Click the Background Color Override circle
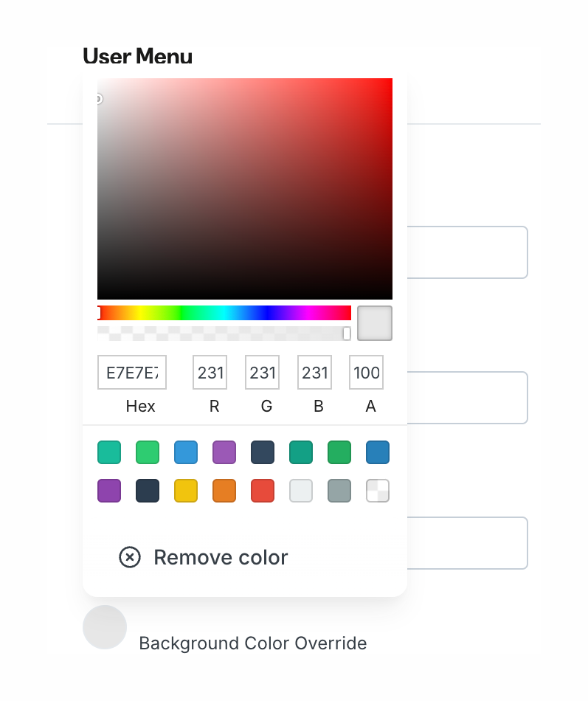This screenshot has width=588, height=701. [104, 626]
